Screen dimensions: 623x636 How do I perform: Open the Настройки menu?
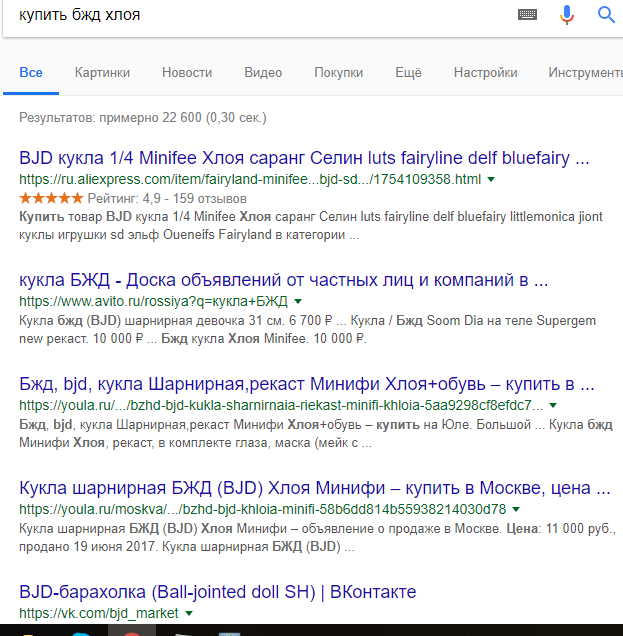pyautogui.click(x=485, y=73)
